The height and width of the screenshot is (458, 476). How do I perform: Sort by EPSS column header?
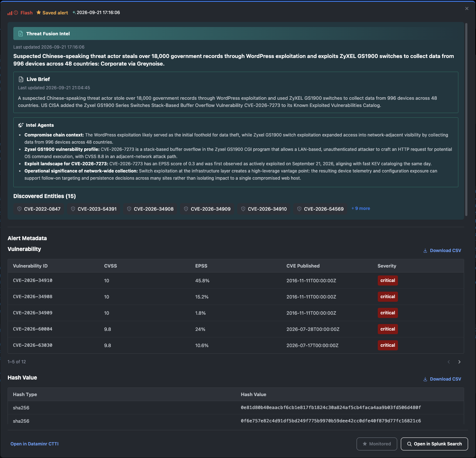(201, 266)
